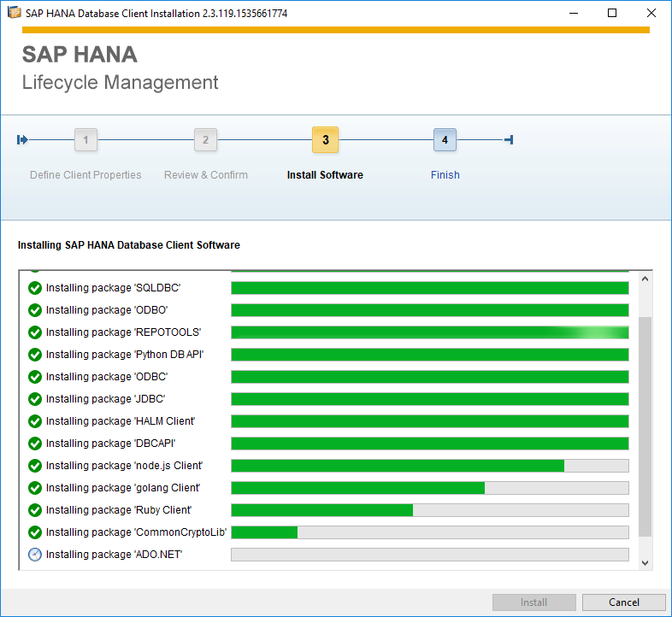Click the Ruby Client checkmark icon

35,510
